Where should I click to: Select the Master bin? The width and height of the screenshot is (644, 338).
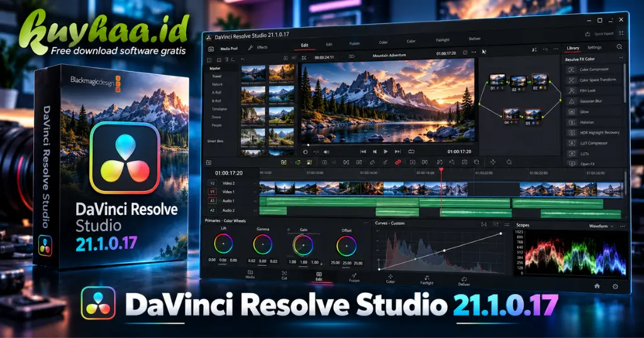pos(215,68)
